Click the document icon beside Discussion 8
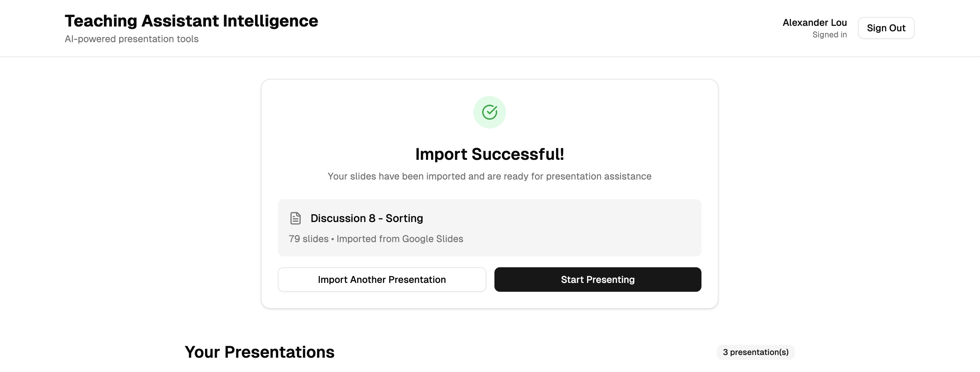This screenshot has width=980, height=372. coord(295,218)
